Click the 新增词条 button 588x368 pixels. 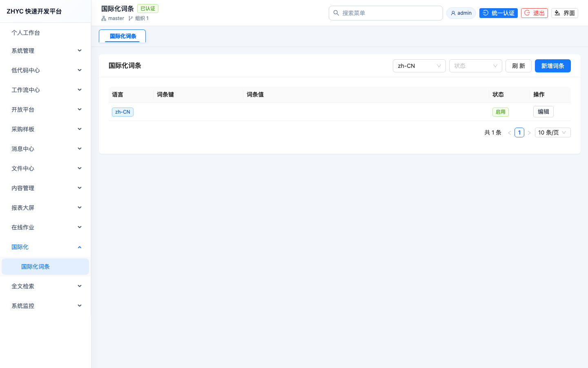552,66
